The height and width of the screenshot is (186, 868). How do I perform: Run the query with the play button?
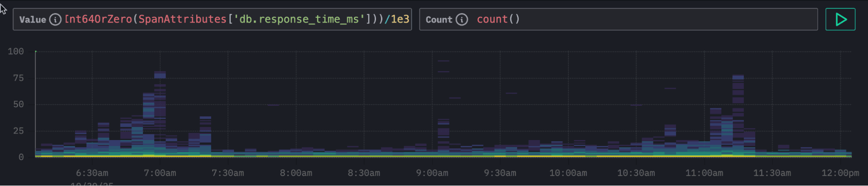840,20
